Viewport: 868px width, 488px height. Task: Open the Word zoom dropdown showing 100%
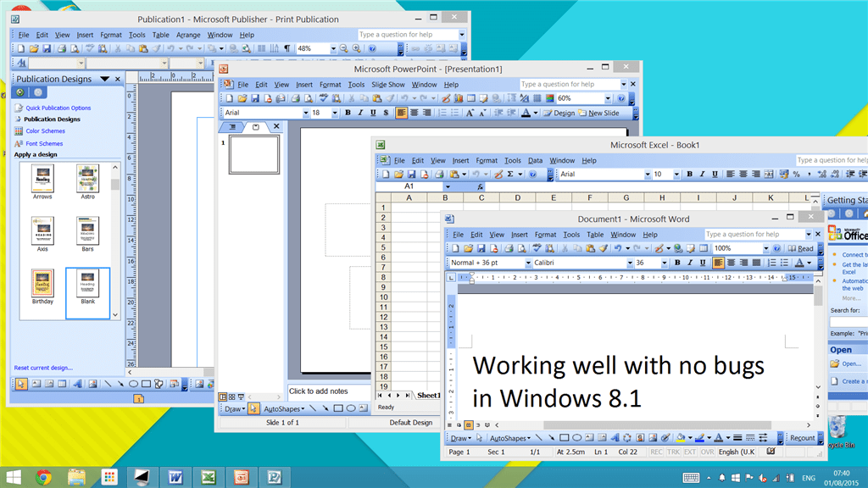[x=766, y=248]
